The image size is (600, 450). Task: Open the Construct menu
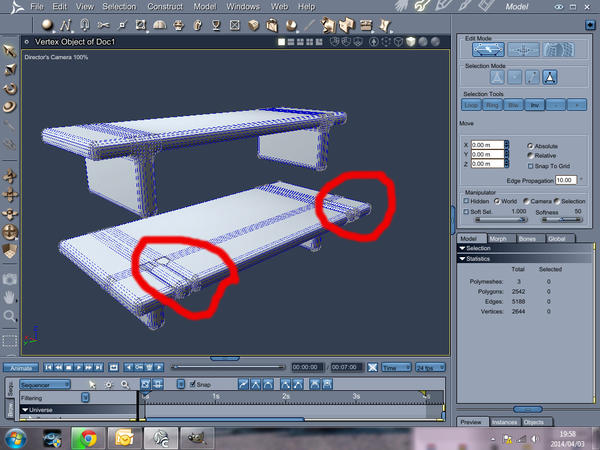[165, 7]
